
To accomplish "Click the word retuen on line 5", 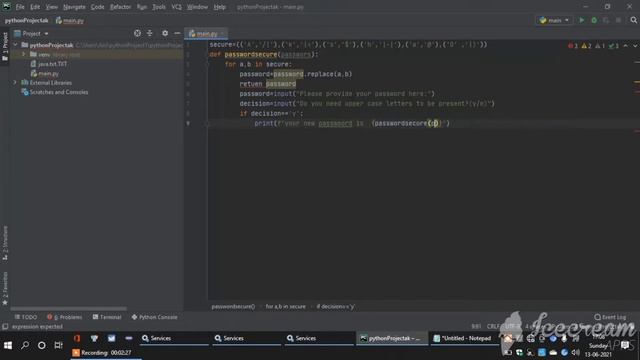I will (251, 84).
